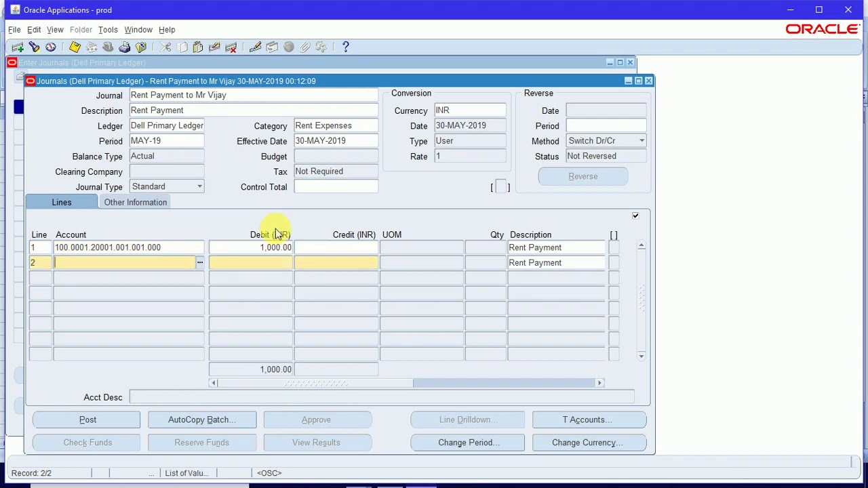Viewport: 868px width, 488px height.
Task: Open the header descriptive flexfield bracket field
Action: pyautogui.click(x=500, y=187)
